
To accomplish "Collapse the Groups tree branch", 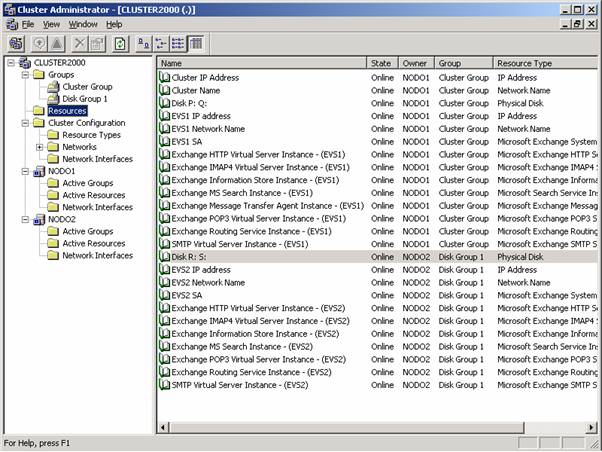I will click(x=25, y=75).
